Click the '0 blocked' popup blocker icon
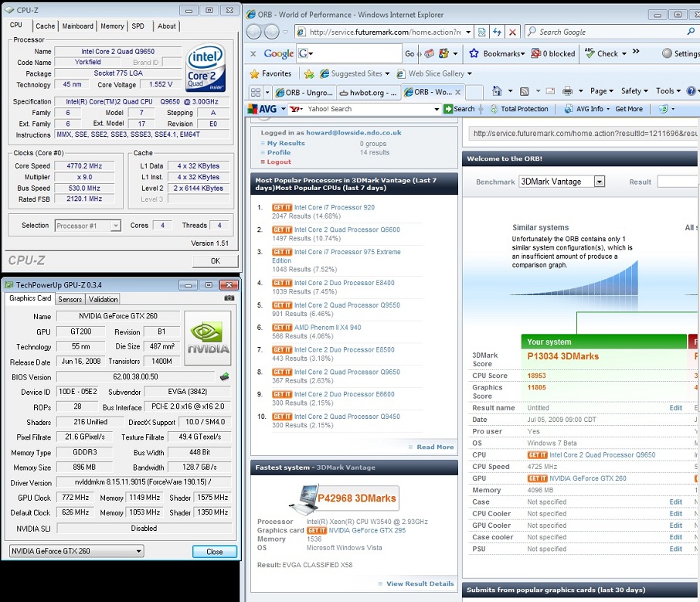700x602 pixels. tap(535, 53)
